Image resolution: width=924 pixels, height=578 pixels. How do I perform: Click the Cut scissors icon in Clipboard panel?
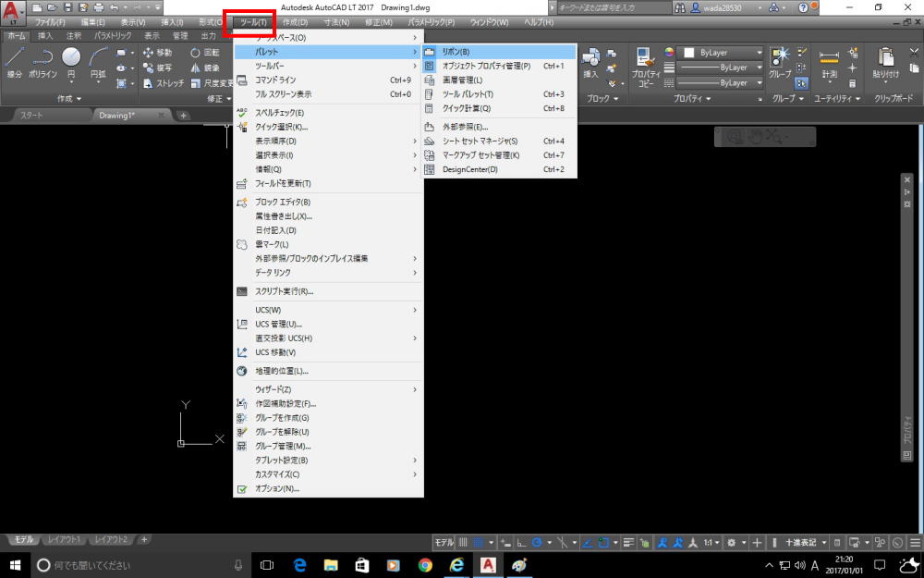point(914,54)
